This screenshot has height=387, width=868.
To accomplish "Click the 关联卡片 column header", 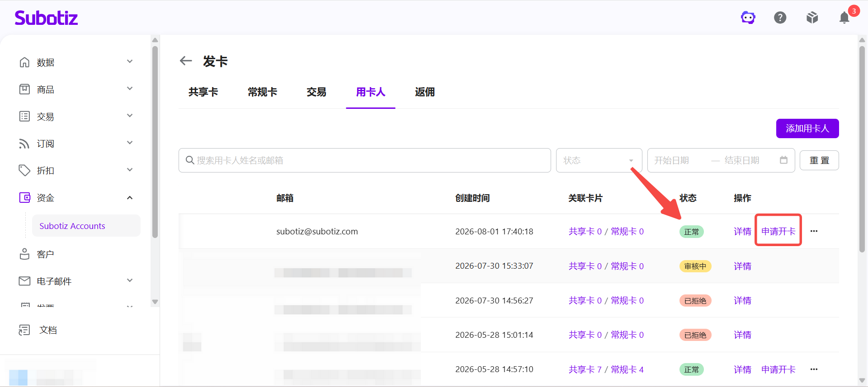I will (x=585, y=198).
